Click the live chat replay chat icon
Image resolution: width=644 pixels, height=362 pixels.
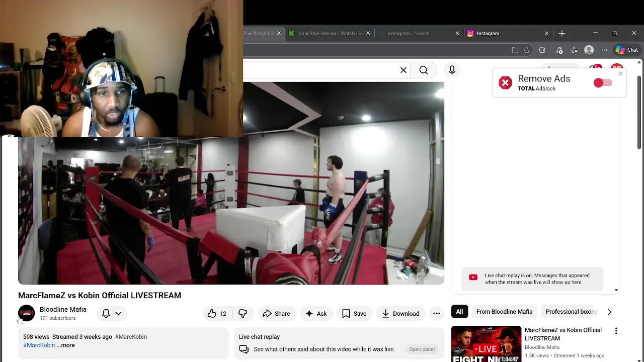pyautogui.click(x=244, y=349)
